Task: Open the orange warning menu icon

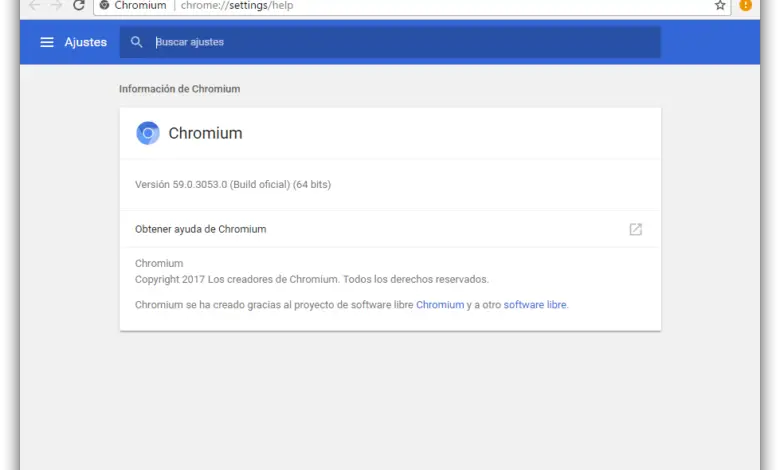Action: click(745, 5)
